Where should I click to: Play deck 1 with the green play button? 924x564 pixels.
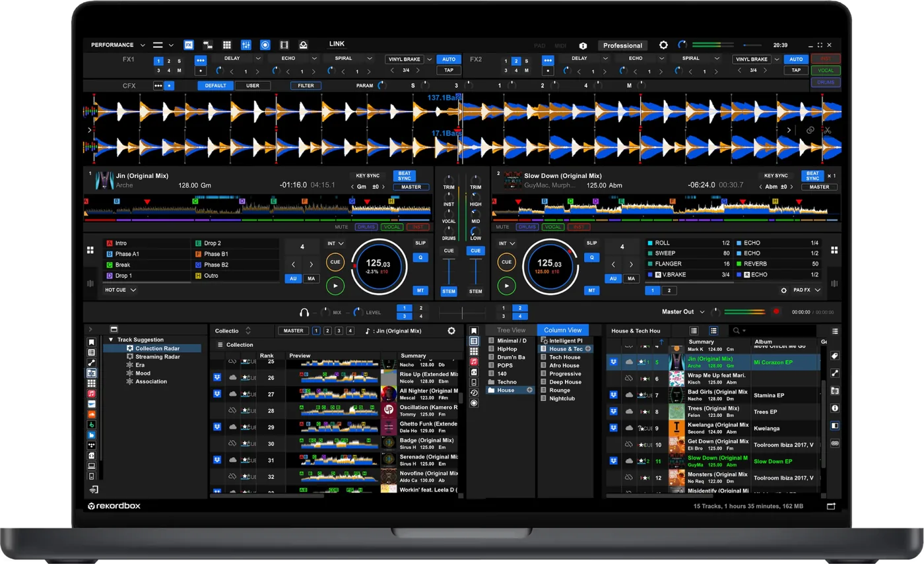click(335, 286)
